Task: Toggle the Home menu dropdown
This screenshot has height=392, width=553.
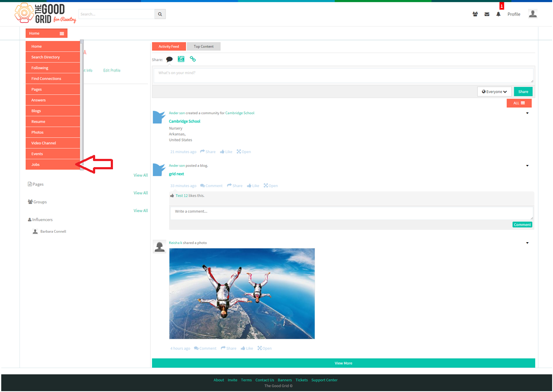Action: tap(46, 33)
